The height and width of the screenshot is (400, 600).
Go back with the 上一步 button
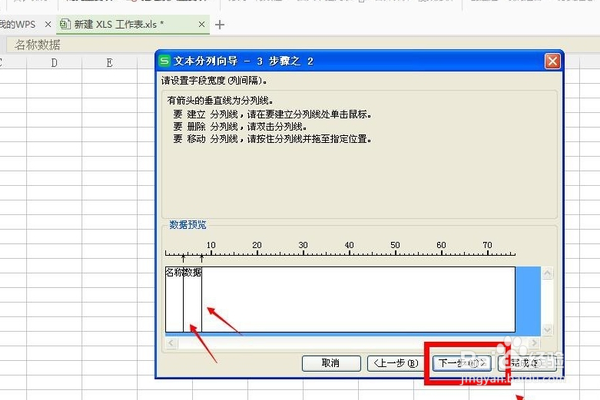tap(397, 363)
